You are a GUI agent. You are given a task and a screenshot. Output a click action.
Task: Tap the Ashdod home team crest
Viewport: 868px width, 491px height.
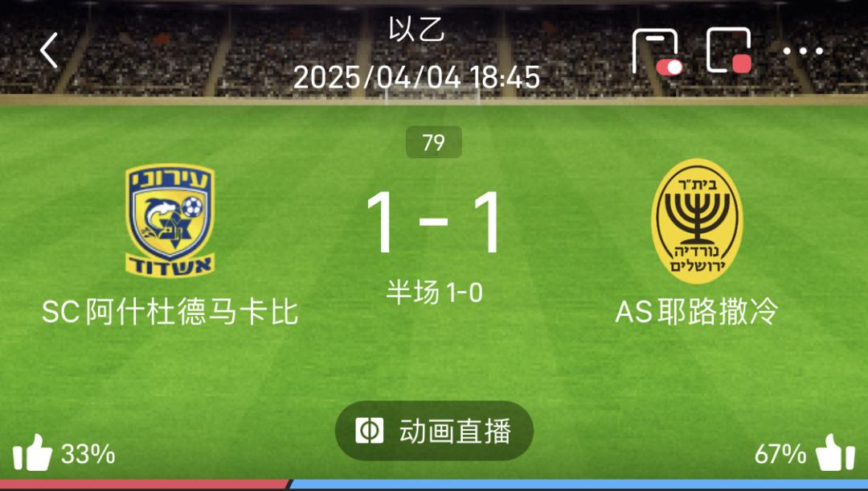(x=170, y=219)
